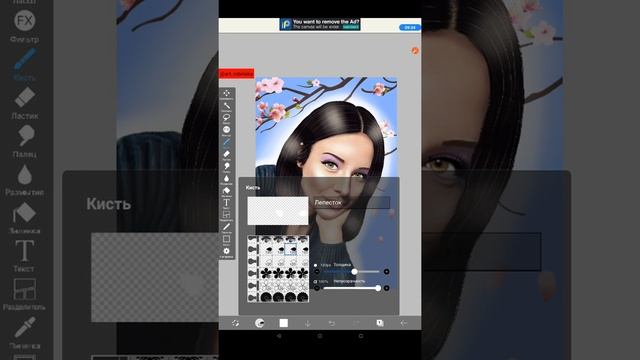
Task: Select the Eyedropper tool
Action: click(x=227, y=227)
